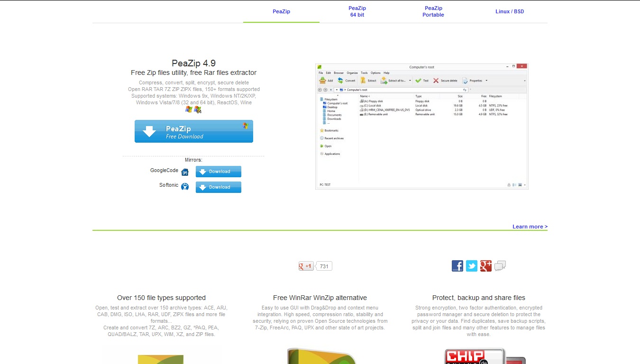
Task: Click Over 150 file types supported heading
Action: [161, 298]
